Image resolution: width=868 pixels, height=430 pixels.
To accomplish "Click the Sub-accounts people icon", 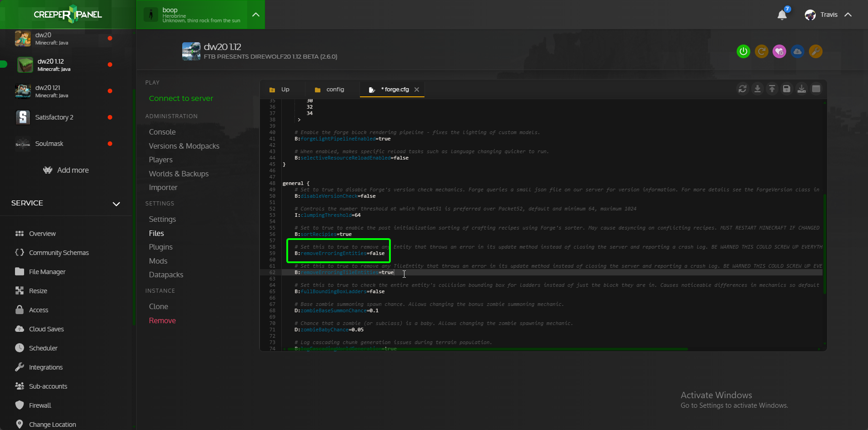I will coord(20,386).
